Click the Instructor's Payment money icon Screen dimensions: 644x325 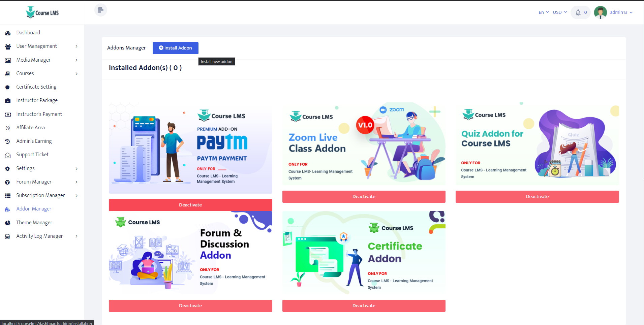pos(8,115)
